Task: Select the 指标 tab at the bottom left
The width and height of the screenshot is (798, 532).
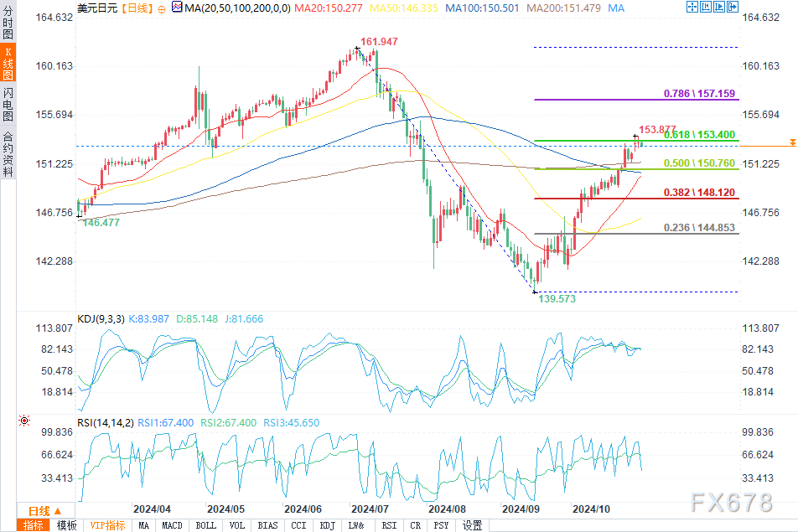Action: (x=34, y=525)
